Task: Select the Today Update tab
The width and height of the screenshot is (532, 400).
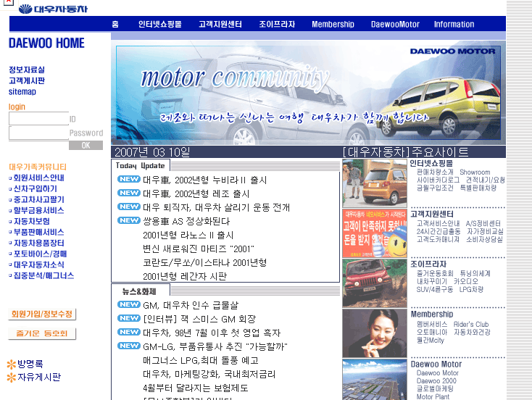Action: click(x=141, y=165)
